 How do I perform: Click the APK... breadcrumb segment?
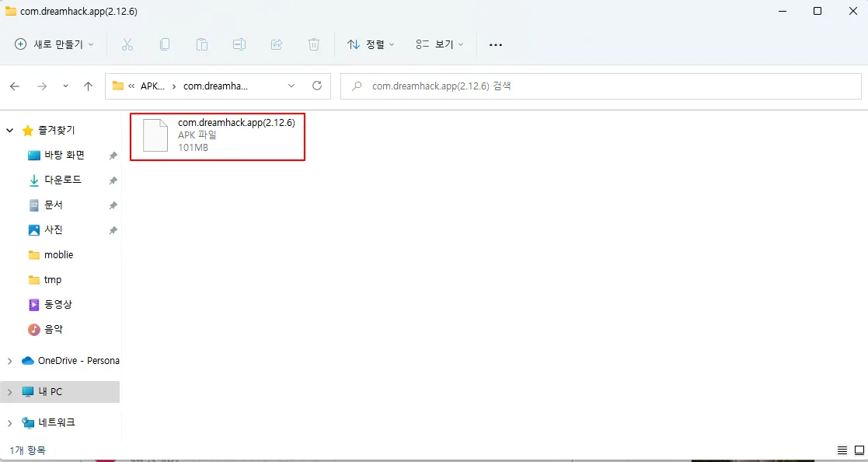(152, 86)
